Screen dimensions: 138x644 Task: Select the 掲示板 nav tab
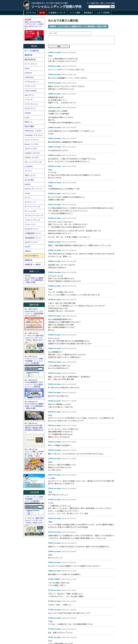click(x=42, y=13)
